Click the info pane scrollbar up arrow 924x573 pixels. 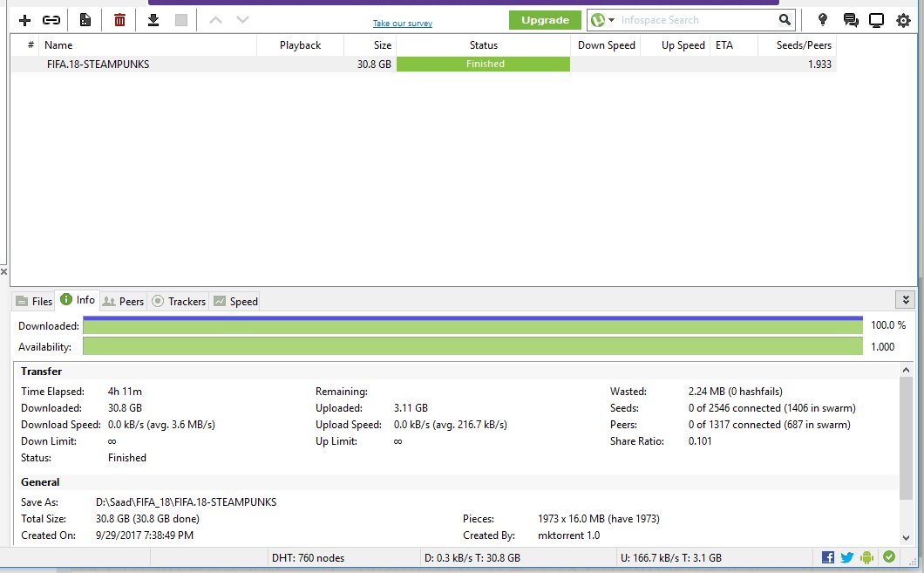pos(906,370)
